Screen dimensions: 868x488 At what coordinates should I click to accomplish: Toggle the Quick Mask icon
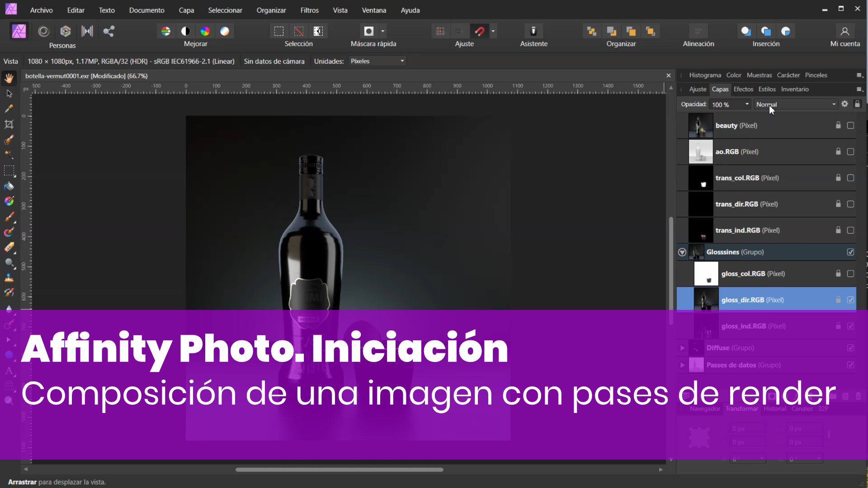(369, 31)
